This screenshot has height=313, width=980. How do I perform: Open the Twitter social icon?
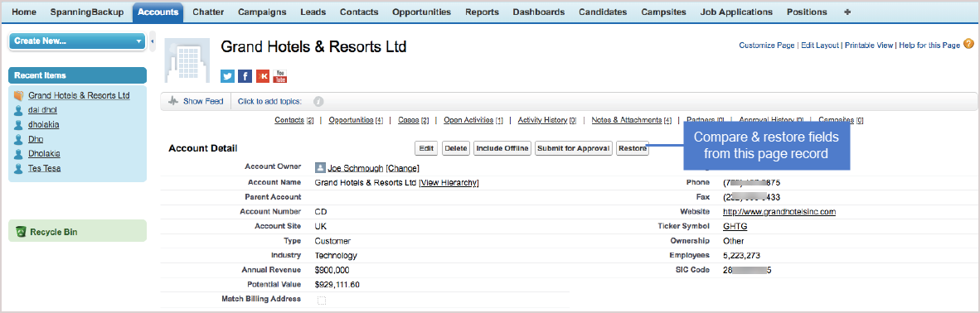[228, 76]
